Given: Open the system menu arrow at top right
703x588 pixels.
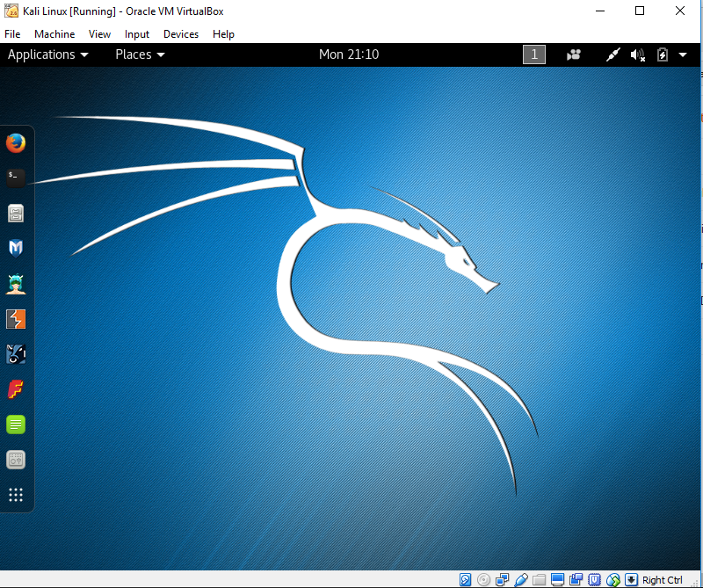Looking at the screenshot, I should click(683, 54).
